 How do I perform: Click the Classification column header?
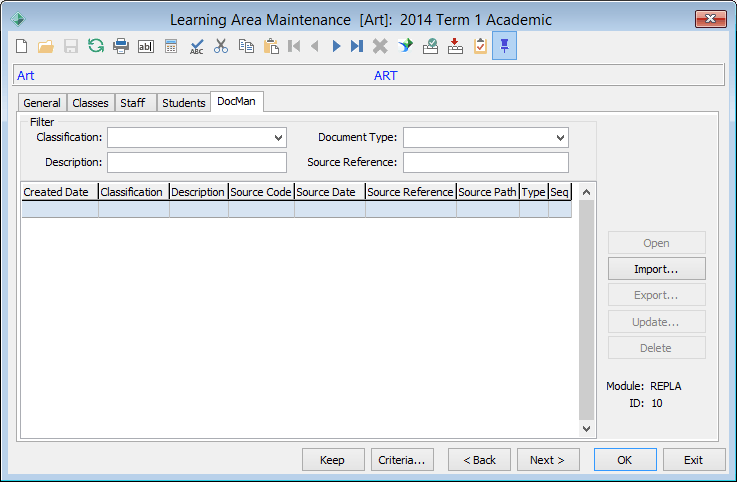[134, 192]
